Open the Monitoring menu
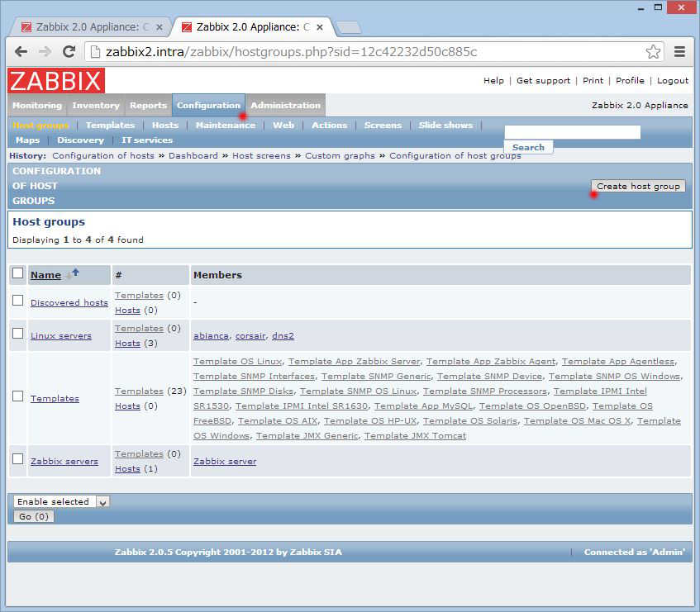The width and height of the screenshot is (700, 612). [37, 106]
